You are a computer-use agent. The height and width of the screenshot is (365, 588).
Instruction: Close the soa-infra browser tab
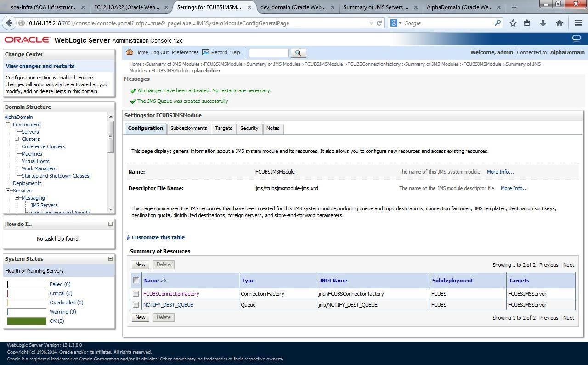tap(83, 7)
